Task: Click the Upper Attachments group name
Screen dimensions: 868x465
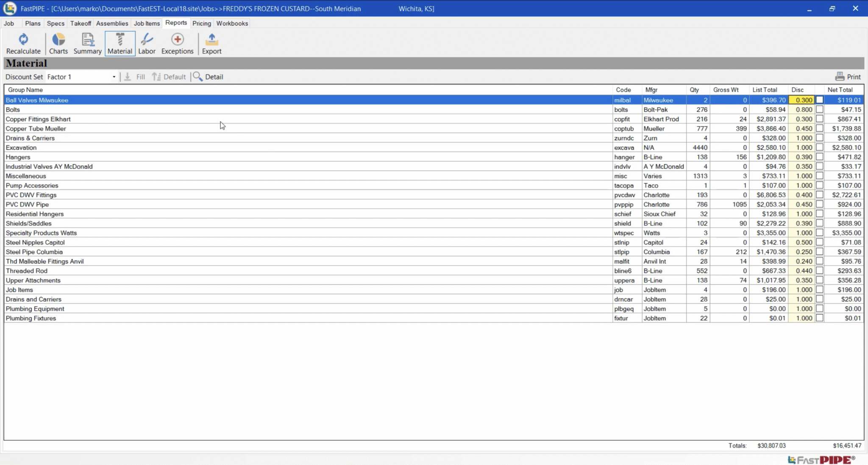Action: click(x=33, y=280)
